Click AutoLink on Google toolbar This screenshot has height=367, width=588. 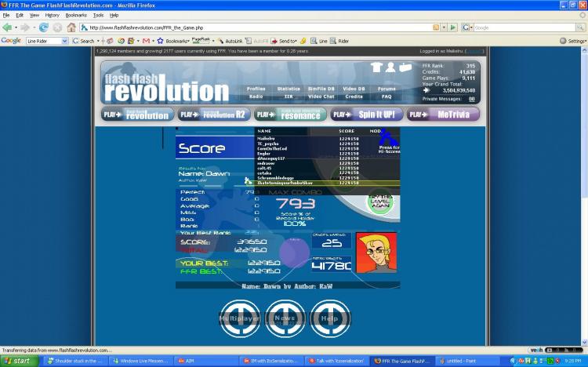point(230,41)
